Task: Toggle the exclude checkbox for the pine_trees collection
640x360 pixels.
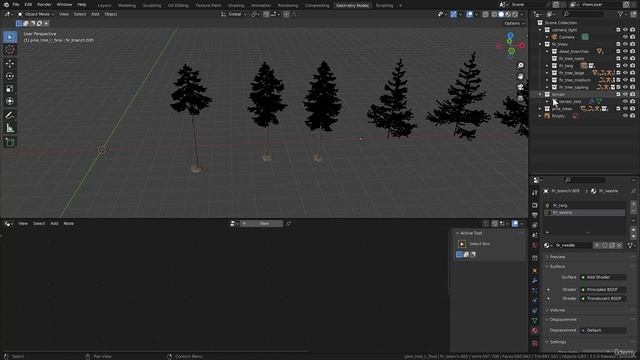Action: pyautogui.click(x=618, y=109)
